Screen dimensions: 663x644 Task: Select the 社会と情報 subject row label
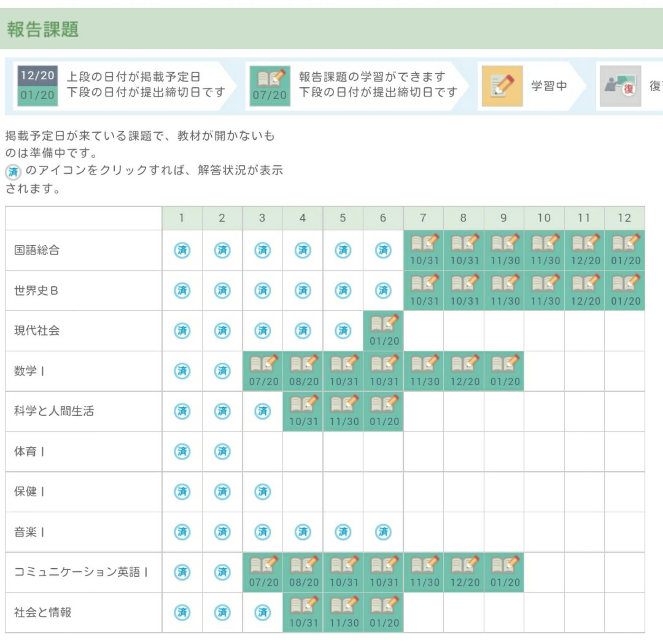coord(42,613)
